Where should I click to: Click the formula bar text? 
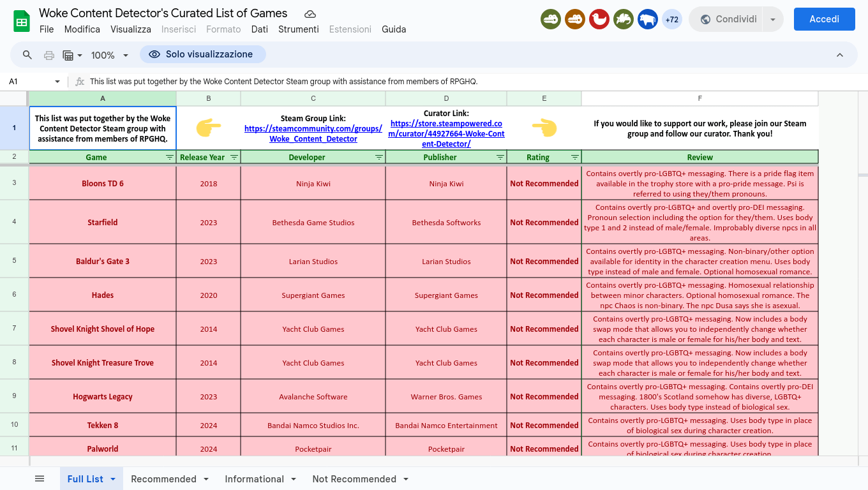[x=283, y=82]
